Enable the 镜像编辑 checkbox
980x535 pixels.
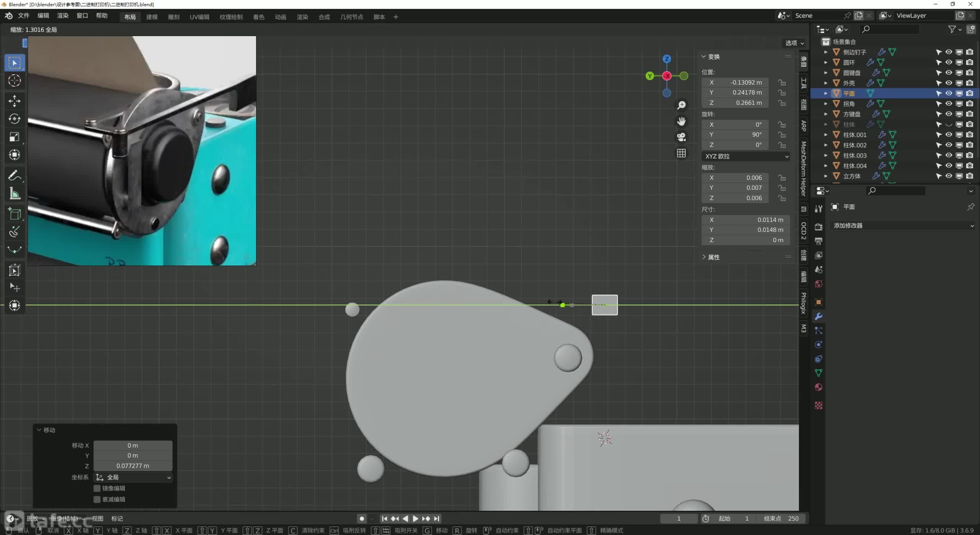(97, 488)
